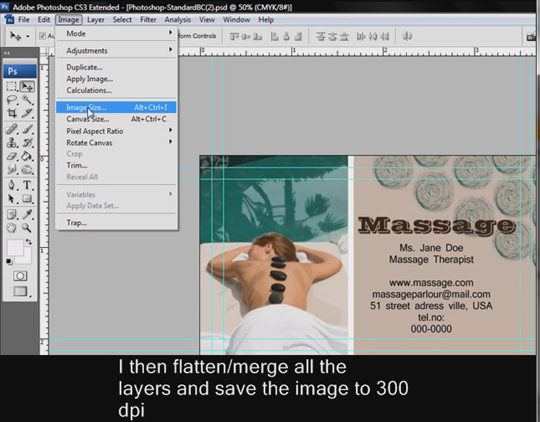Click Align left edges icon
The height and width of the screenshot is (422, 540).
(x=274, y=36)
